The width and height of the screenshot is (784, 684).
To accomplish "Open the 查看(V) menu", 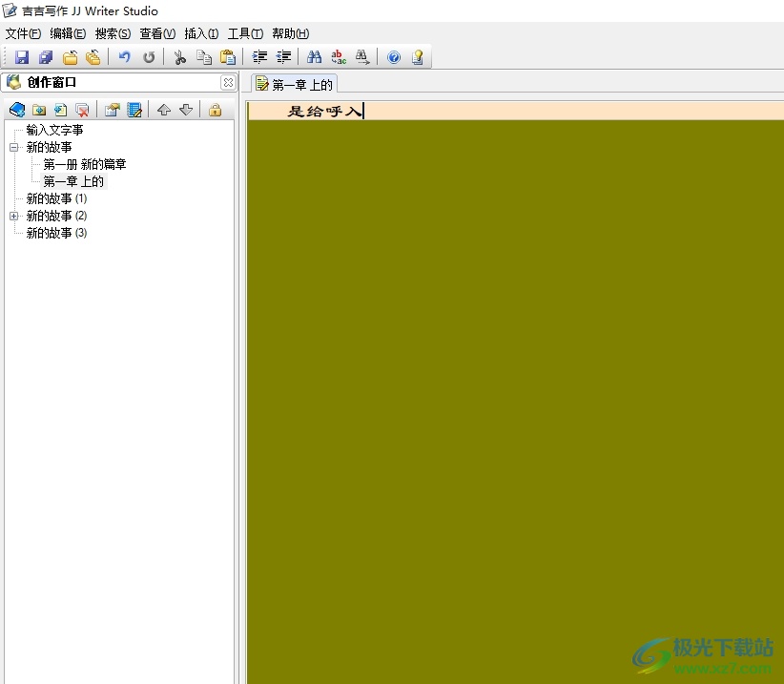I will (157, 33).
